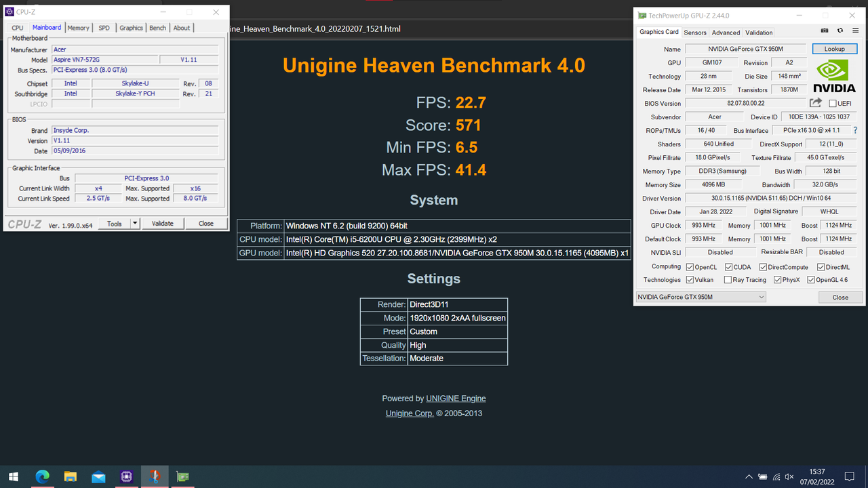Image resolution: width=868 pixels, height=488 pixels.
Task: Click the Intel Core i5-6200U CPU model cell
Action: pyautogui.click(x=457, y=239)
